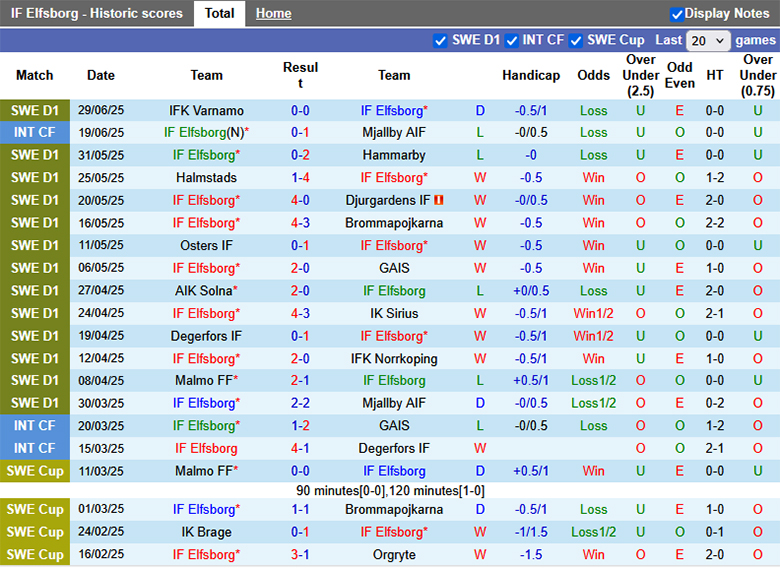The image size is (780, 568).
Task: Click the 3-1 score against Orgryte
Action: [x=300, y=555]
